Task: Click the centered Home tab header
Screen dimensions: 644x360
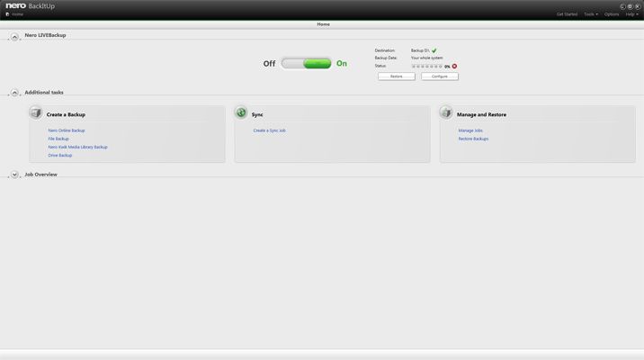Action: 323,24
